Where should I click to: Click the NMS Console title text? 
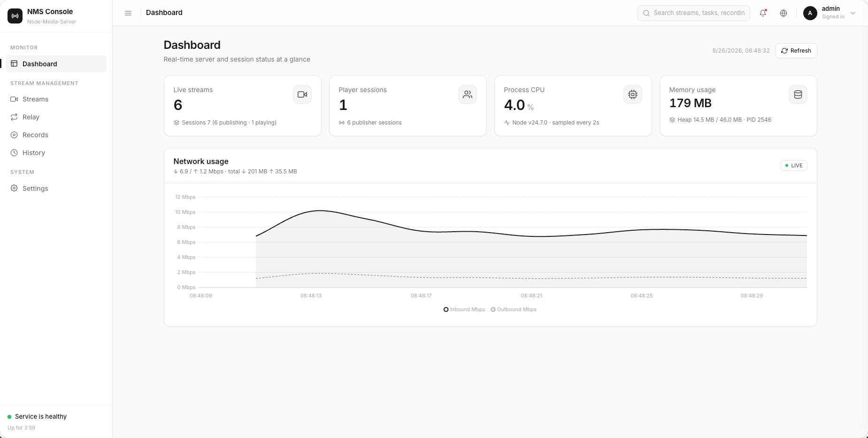(50, 11)
